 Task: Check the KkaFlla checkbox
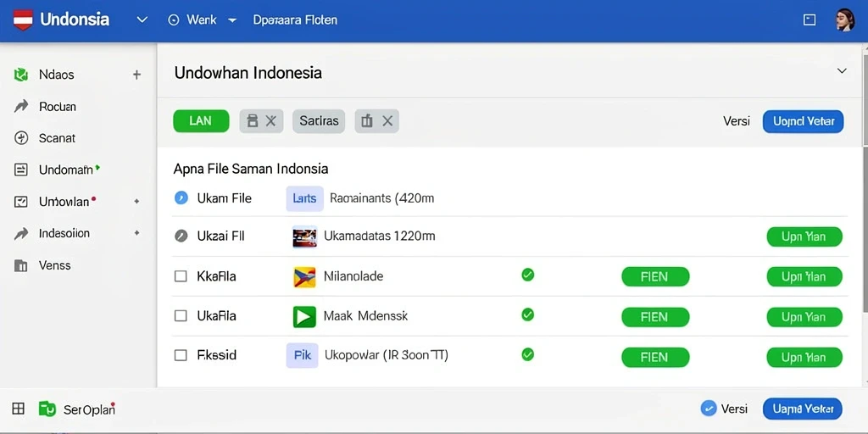pos(181,276)
